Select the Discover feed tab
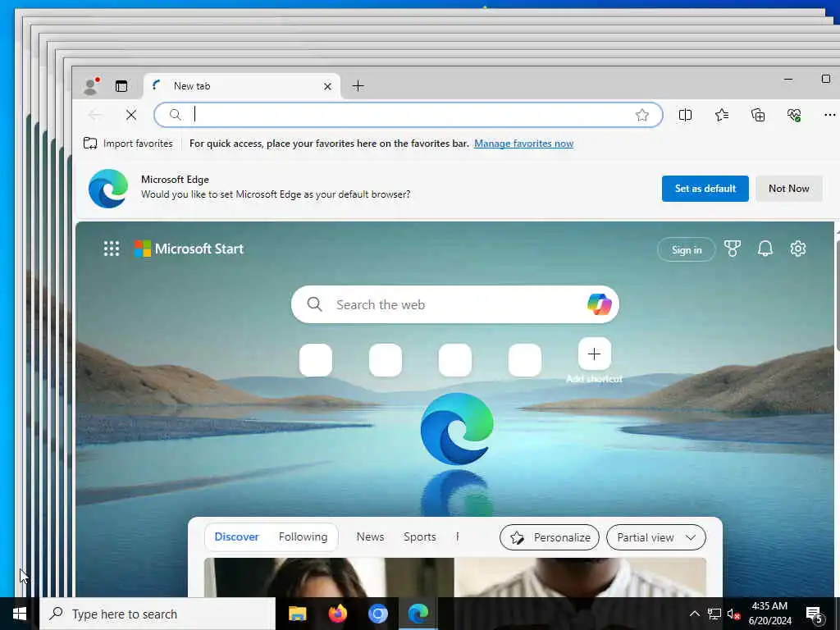This screenshot has width=840, height=630. (236, 536)
